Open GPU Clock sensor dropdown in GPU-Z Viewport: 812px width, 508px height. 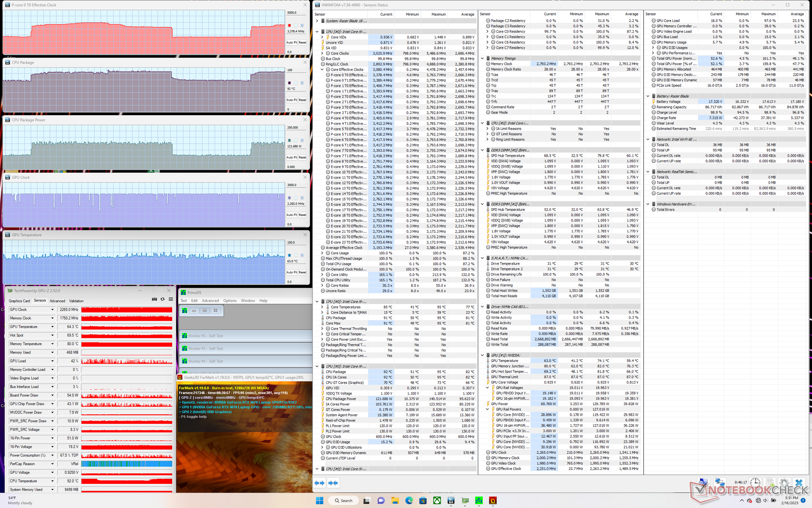click(52, 309)
